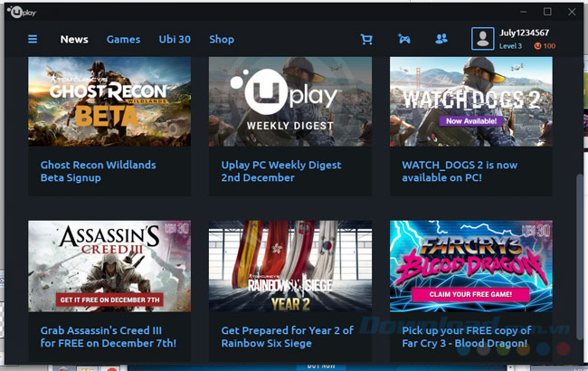Click the Rainbow Six Siege Year 2 thumbnail

coord(289,266)
